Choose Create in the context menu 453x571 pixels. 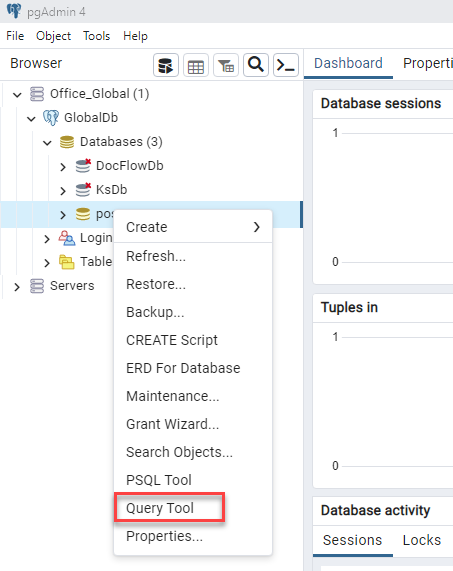193,227
